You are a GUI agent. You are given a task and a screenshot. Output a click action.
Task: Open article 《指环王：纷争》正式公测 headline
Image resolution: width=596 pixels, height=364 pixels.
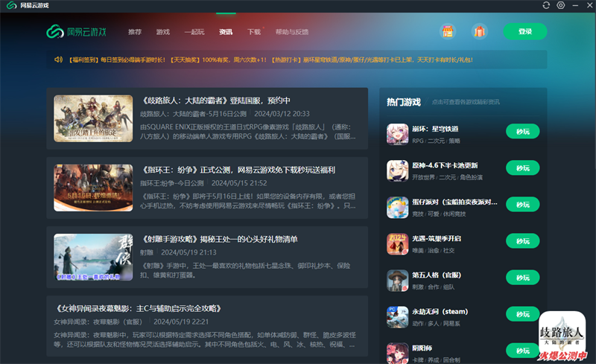(238, 170)
